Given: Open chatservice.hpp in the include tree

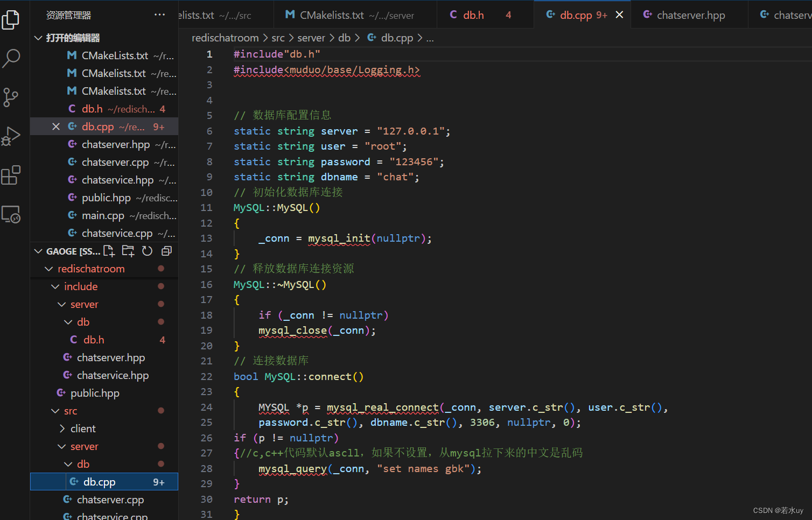Looking at the screenshot, I should [x=104, y=375].
